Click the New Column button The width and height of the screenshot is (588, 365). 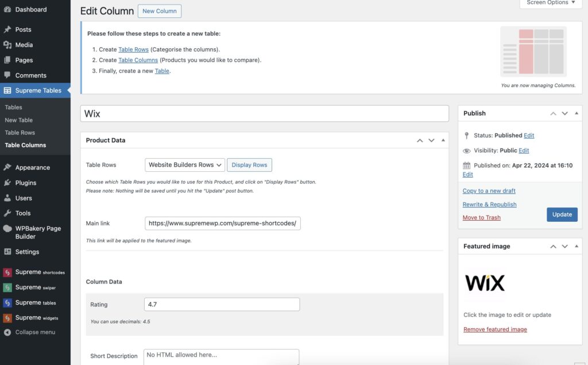pyautogui.click(x=160, y=11)
